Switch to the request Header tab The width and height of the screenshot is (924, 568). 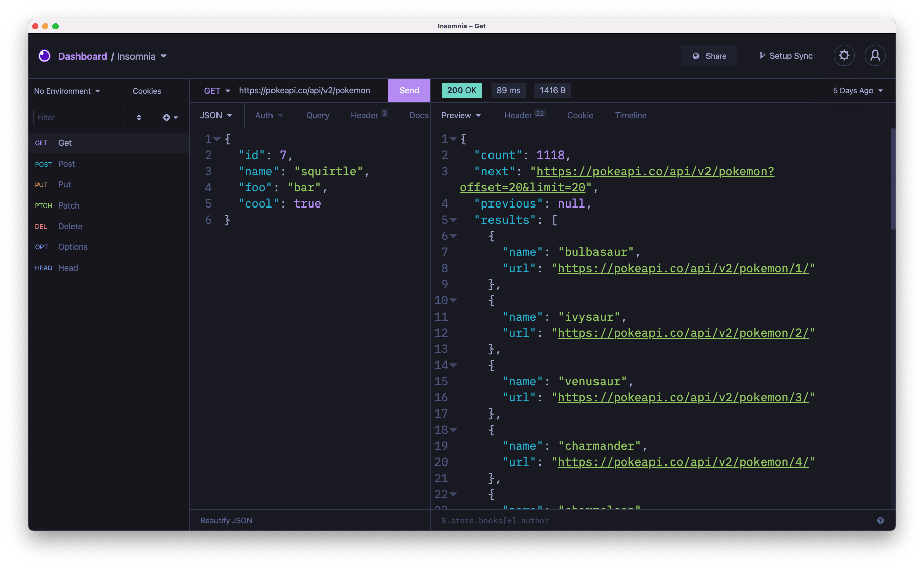coord(369,115)
